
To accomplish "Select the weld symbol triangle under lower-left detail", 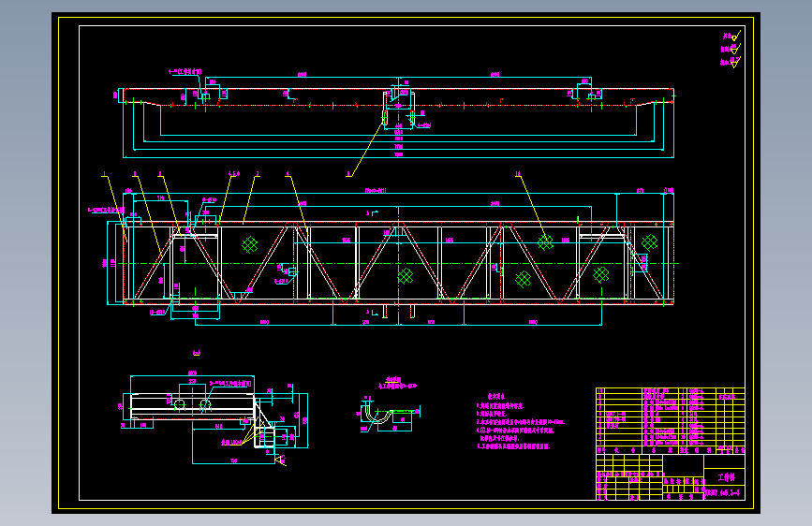I will (x=281, y=460).
